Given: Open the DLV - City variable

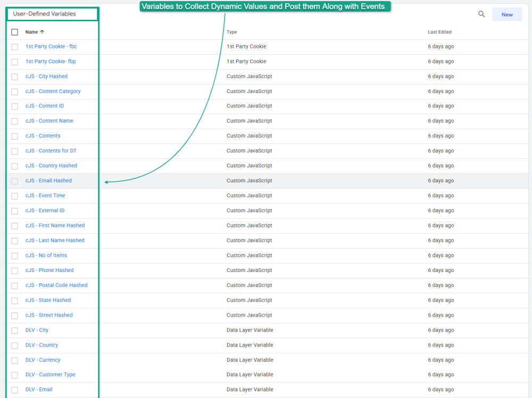Looking at the screenshot, I should (37, 329).
